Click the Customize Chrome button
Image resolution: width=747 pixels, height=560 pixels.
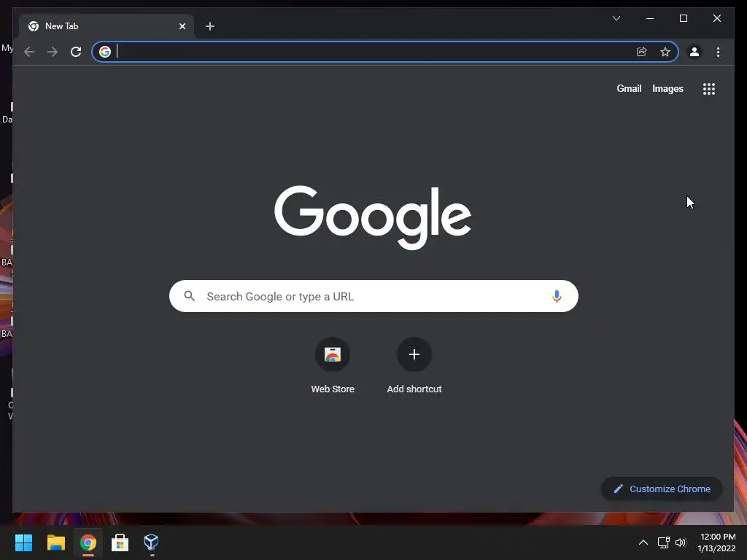coord(662,489)
